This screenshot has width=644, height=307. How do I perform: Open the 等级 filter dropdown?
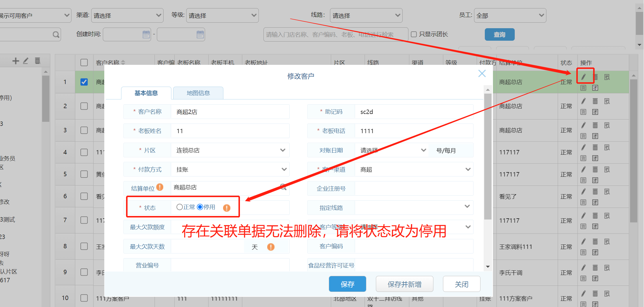tap(222, 15)
